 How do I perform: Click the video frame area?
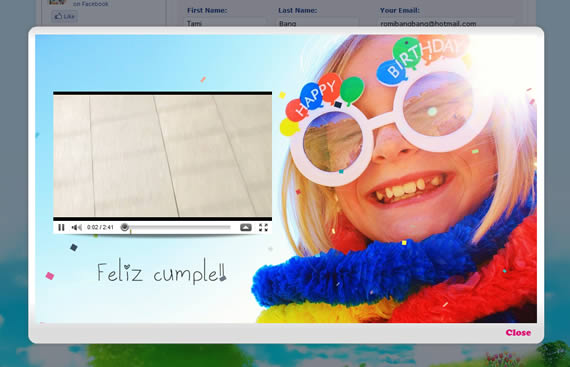tap(162, 156)
